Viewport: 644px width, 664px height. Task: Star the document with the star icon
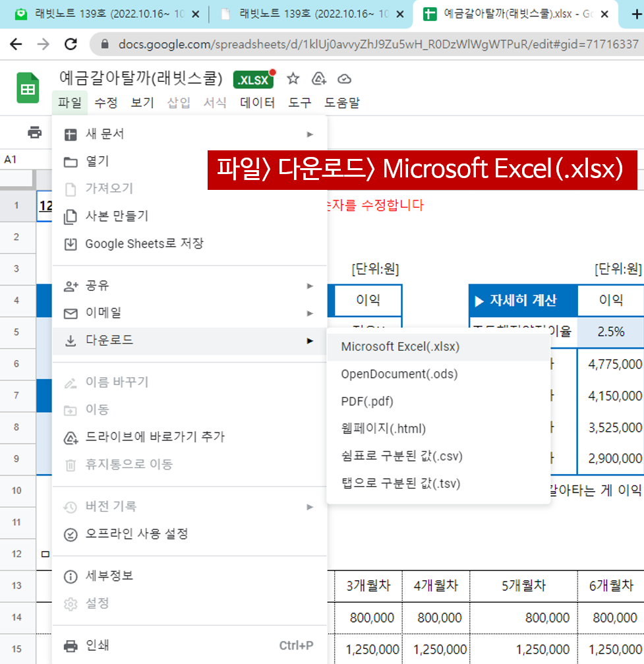(x=293, y=78)
